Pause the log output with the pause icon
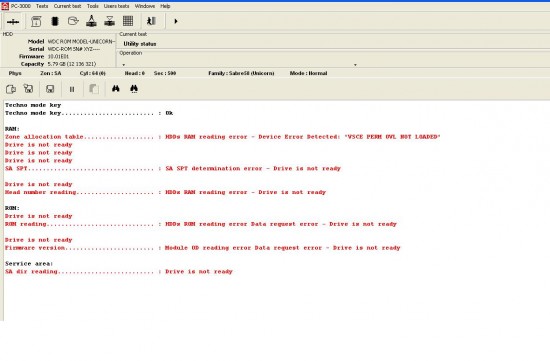550x361 pixels. pyautogui.click(x=72, y=89)
